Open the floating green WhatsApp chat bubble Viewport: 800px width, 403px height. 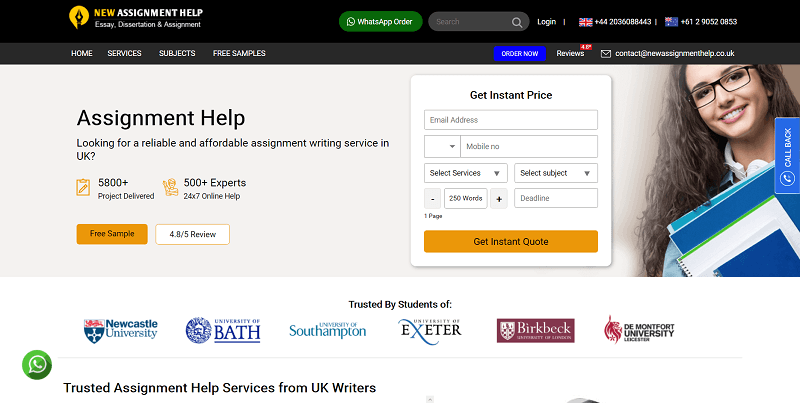(x=37, y=365)
